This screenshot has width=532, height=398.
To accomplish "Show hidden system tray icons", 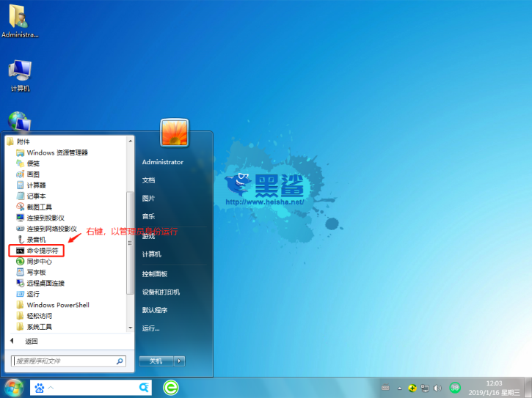I will (x=400, y=388).
